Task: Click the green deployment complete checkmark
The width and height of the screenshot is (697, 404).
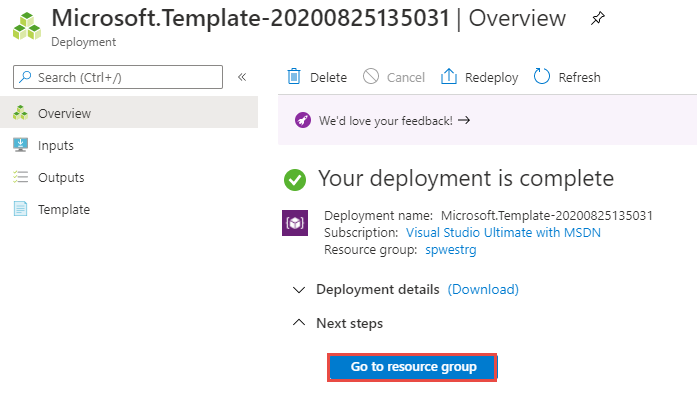Action: pyautogui.click(x=295, y=179)
